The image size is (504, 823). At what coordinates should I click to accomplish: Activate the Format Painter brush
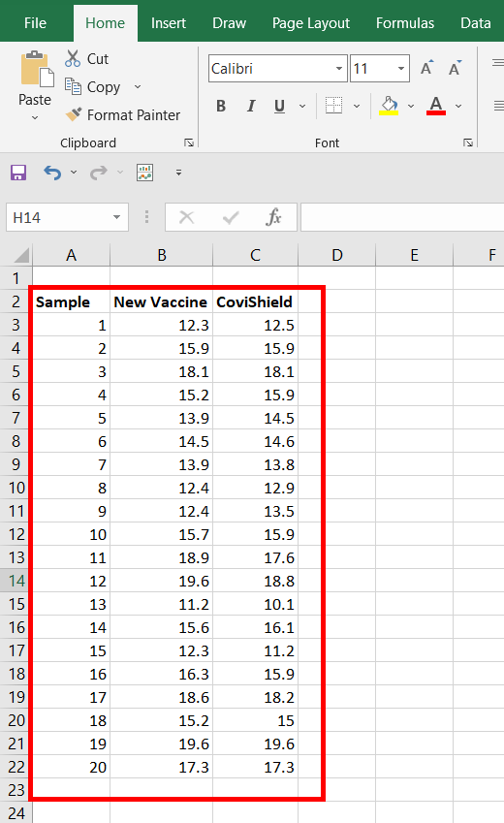(x=74, y=113)
